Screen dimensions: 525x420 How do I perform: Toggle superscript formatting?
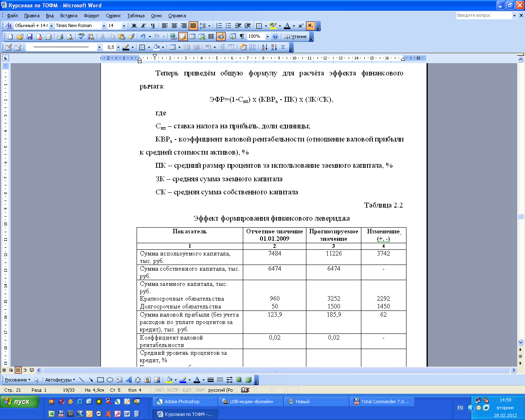[301, 26]
